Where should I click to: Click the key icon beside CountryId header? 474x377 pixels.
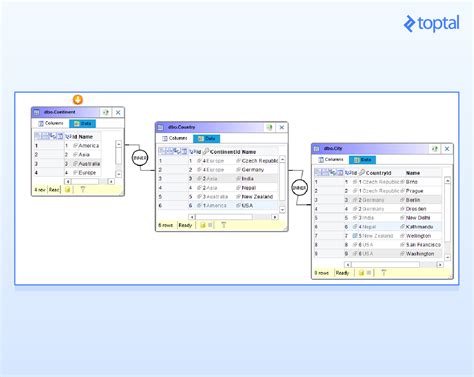tap(362, 173)
